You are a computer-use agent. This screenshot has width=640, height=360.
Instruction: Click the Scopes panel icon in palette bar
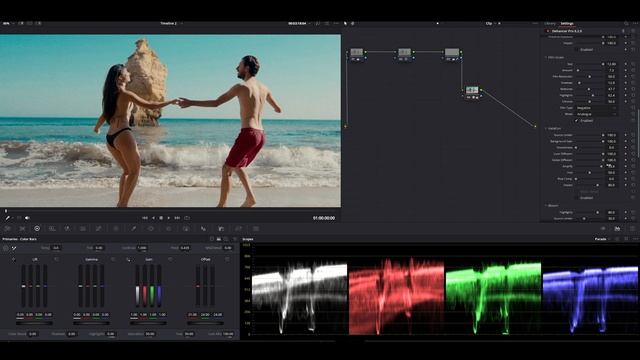pyautogui.click(x=618, y=229)
